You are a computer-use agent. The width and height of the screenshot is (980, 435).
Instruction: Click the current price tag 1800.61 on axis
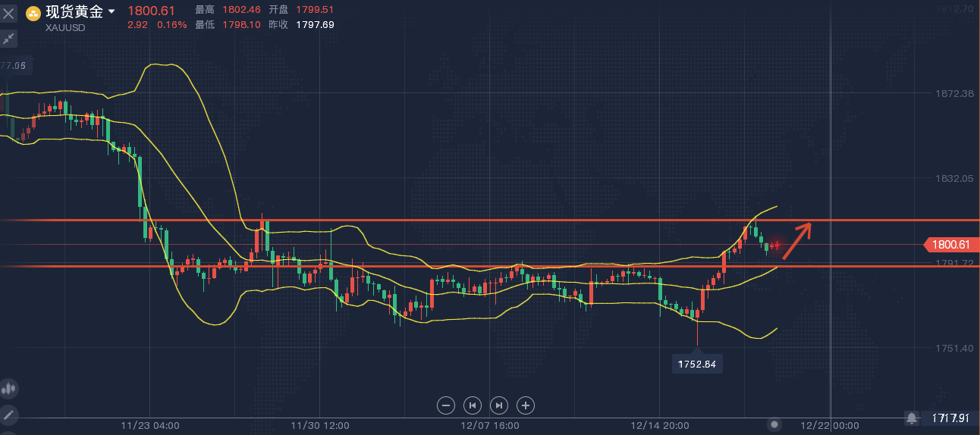951,244
